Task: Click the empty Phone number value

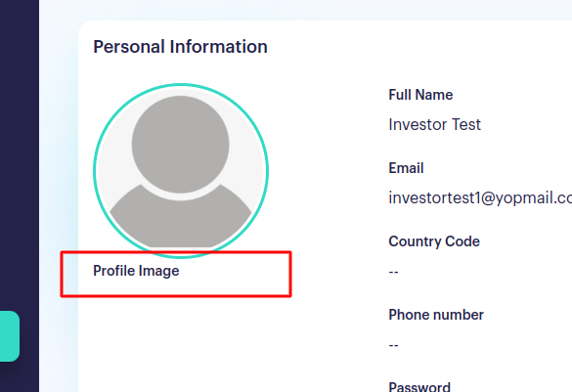Action: (393, 345)
